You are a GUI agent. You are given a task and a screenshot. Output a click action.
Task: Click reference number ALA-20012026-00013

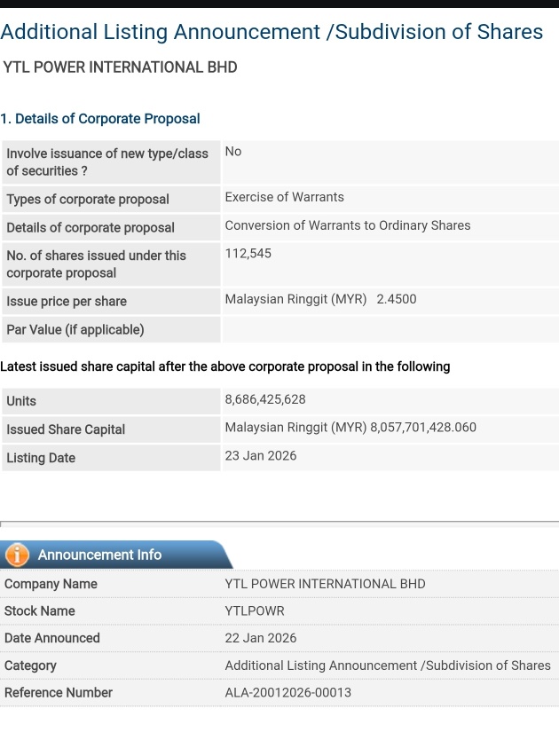pos(287,692)
